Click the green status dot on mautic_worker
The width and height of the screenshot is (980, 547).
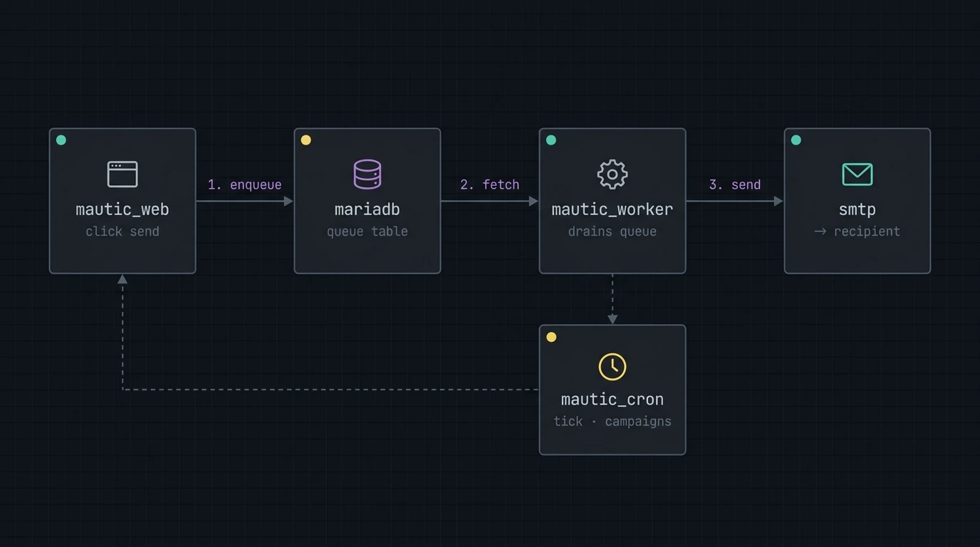coord(551,140)
